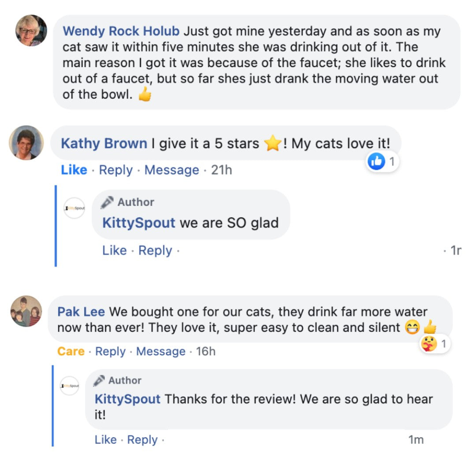Click the Author pencil icon above "we are SO glad"

107,202
